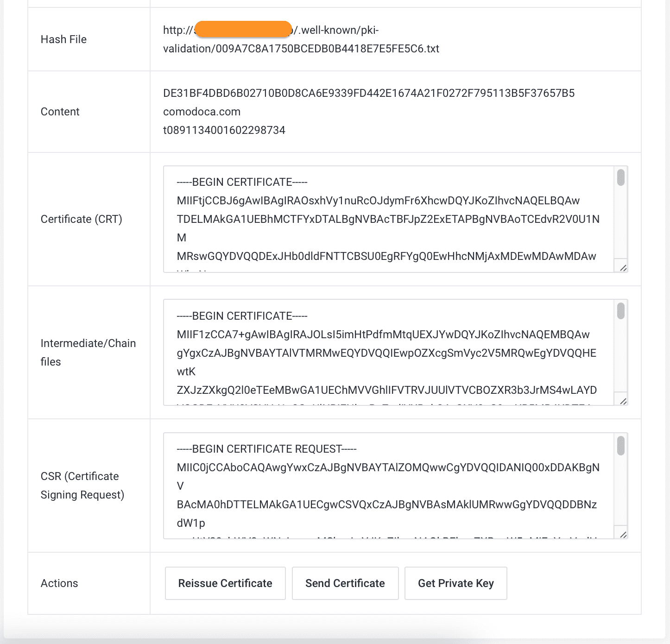
Task: Click the t0891134001602298734 token text
Action: (x=224, y=130)
